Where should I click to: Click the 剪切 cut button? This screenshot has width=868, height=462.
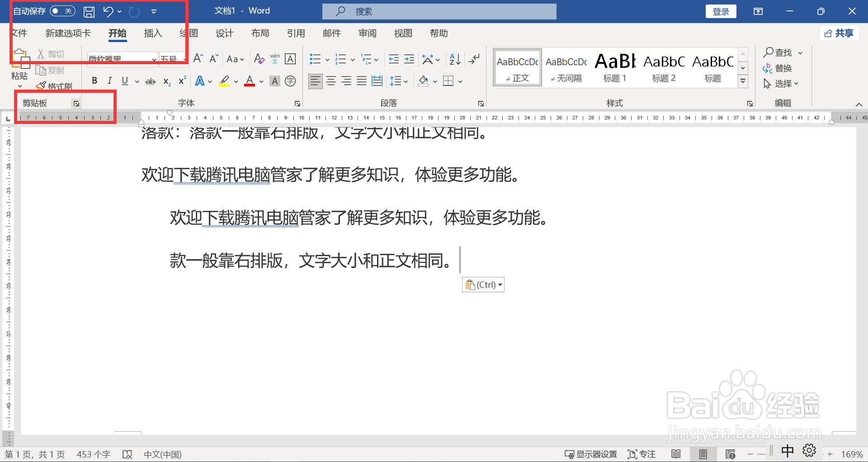coord(51,54)
